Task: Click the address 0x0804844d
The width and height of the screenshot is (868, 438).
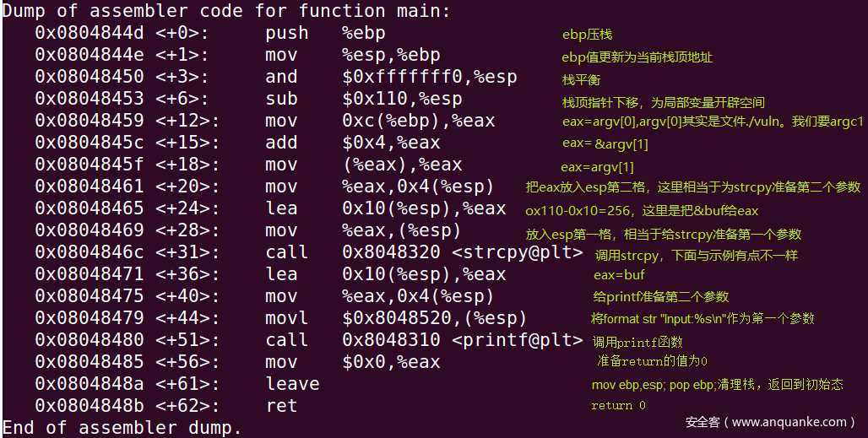Action: coord(89,33)
